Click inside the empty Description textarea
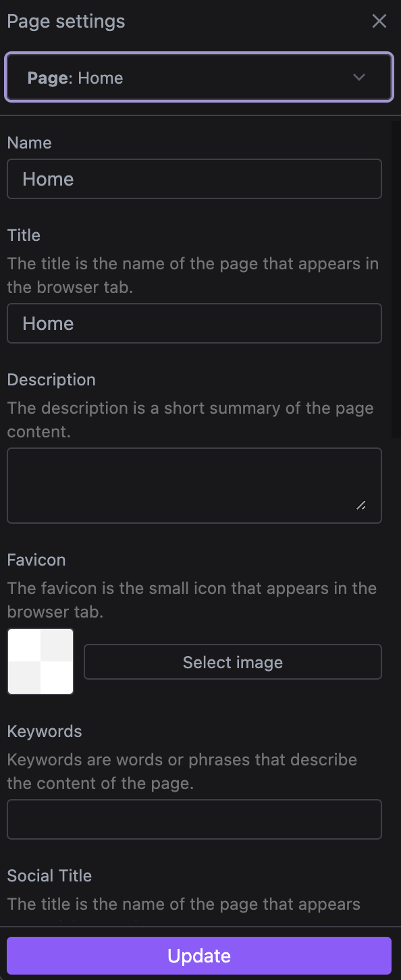This screenshot has height=980, width=401. click(194, 479)
